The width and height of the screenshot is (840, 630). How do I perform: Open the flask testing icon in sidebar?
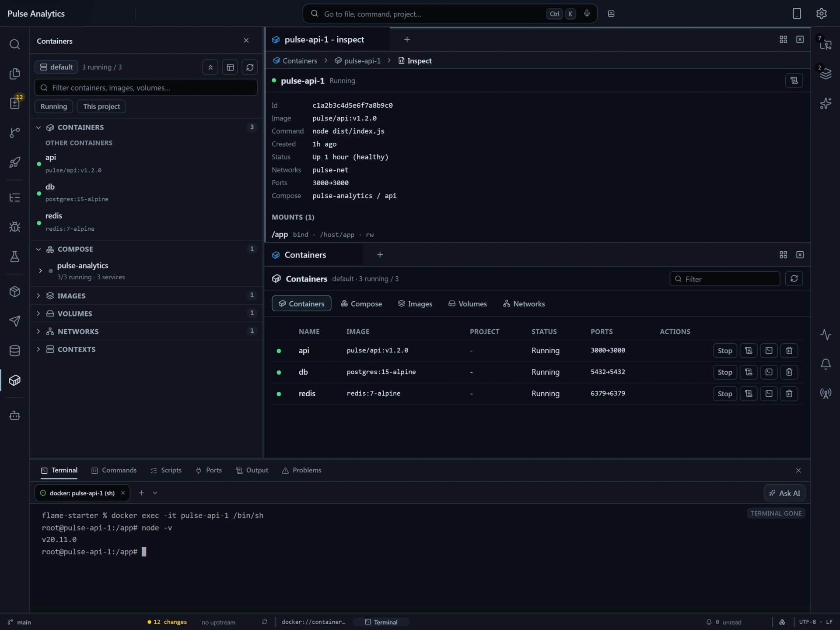[15, 256]
